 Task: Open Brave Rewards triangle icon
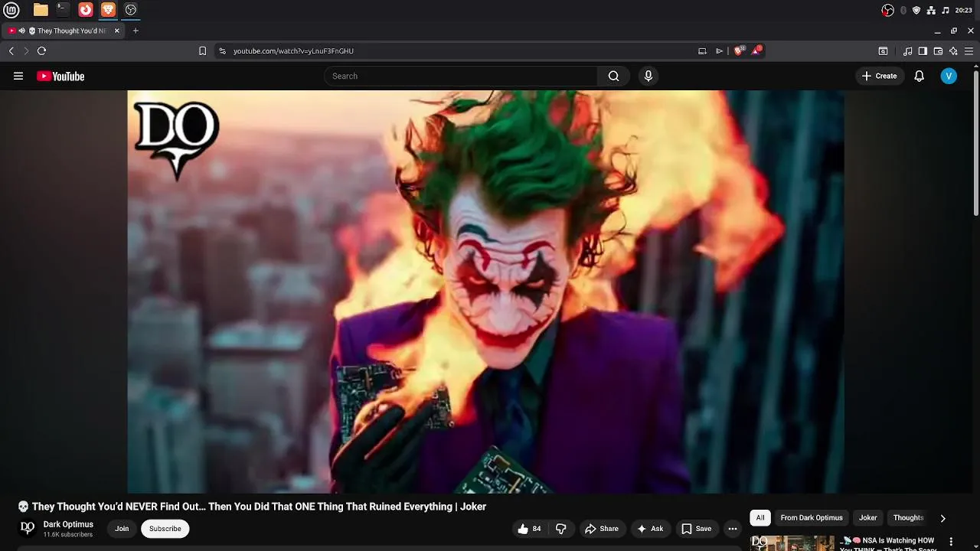point(757,51)
